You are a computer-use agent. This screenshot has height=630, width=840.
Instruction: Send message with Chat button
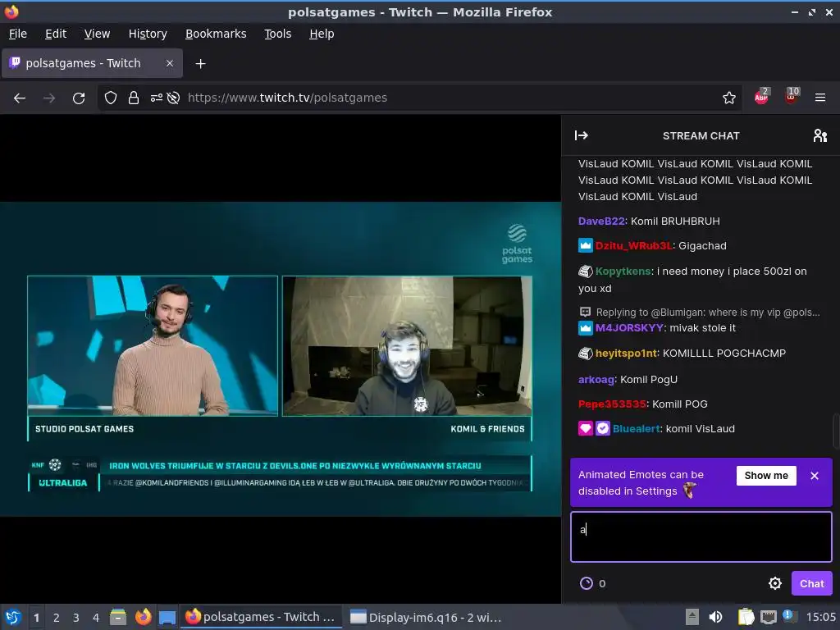point(811,583)
